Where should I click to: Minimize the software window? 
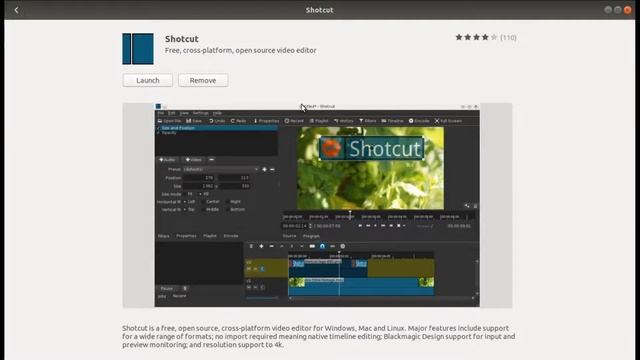pyautogui.click(x=608, y=10)
